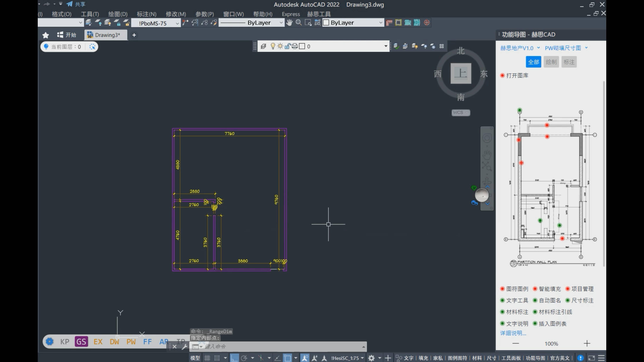644x362 pixels.
Task: Open the 赫思工具 menu
Action: coord(319,14)
